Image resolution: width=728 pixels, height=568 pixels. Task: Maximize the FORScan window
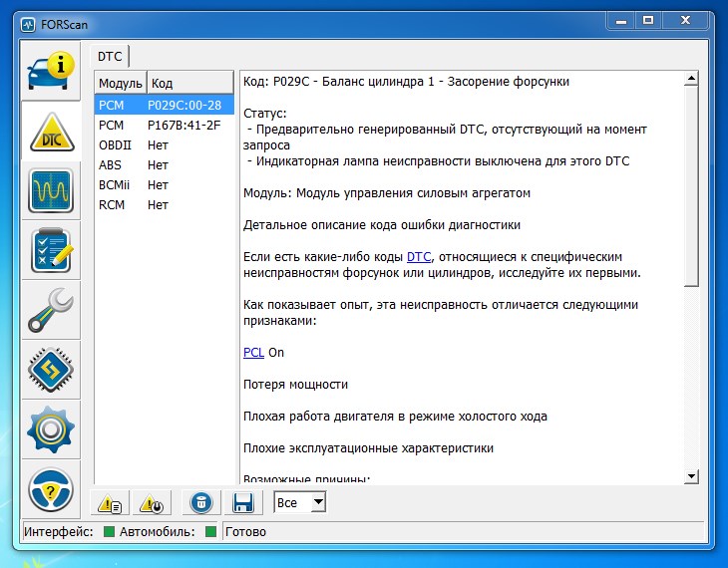(648, 21)
